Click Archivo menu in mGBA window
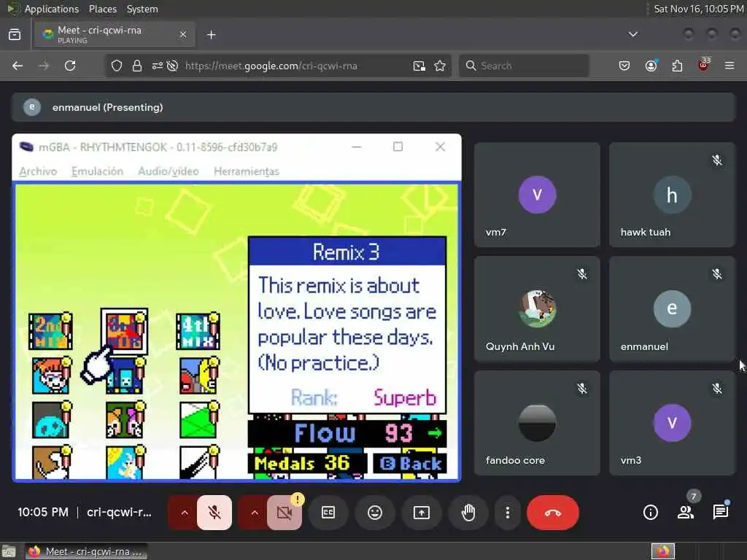The image size is (747, 560). [x=38, y=171]
